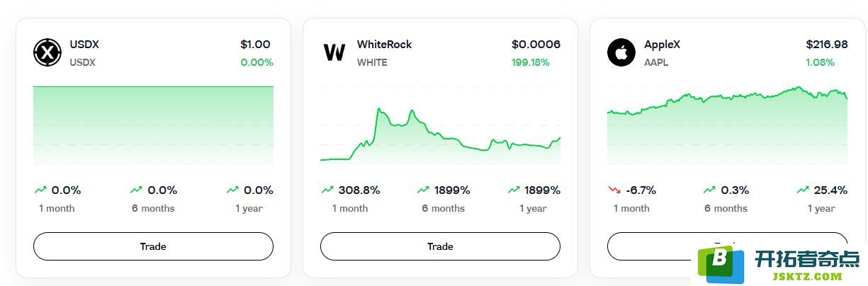Click WhiteRock 1 month up-trend arrow icon
Viewport: 868px width, 286px height.
pyautogui.click(x=327, y=190)
